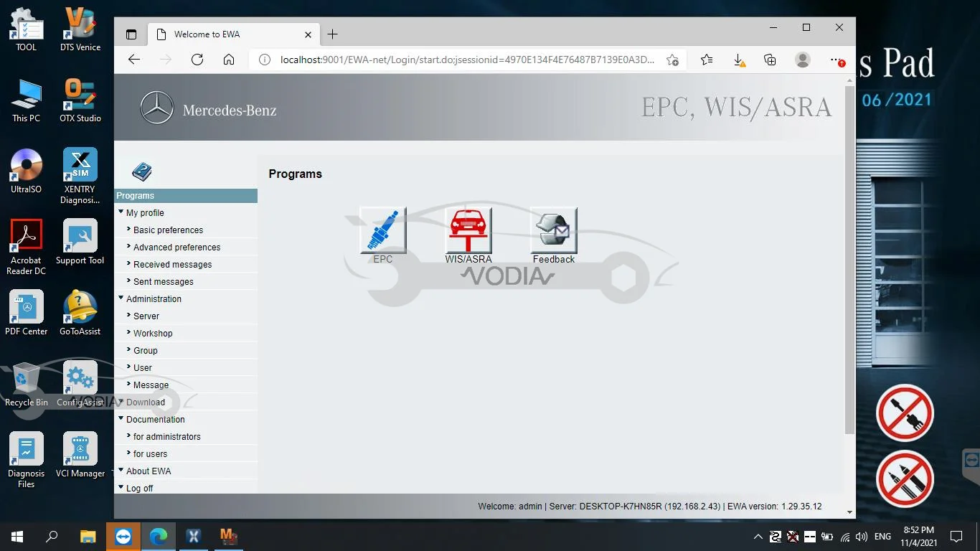
Task: Open Advanced preferences
Action: [176, 248]
